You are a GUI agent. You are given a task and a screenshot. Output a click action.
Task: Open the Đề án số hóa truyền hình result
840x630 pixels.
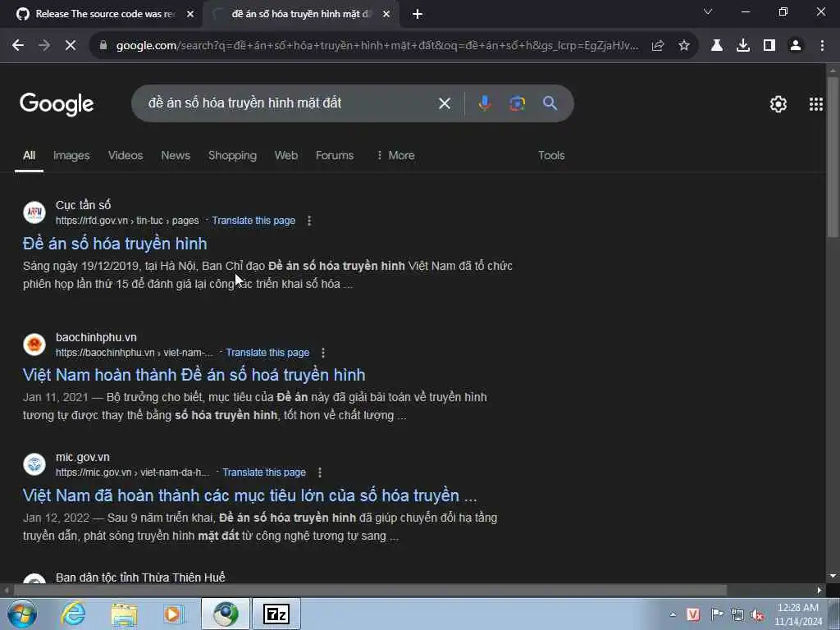point(115,244)
